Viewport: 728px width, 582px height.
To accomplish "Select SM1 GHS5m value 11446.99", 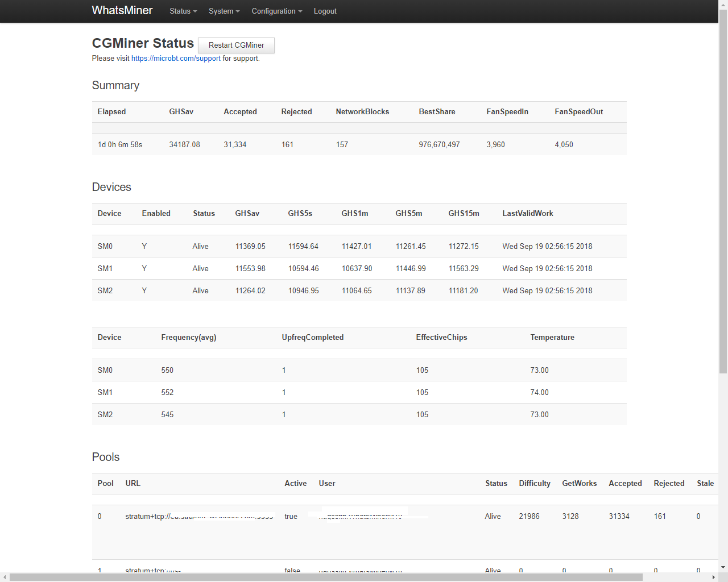I will pyautogui.click(x=411, y=269).
